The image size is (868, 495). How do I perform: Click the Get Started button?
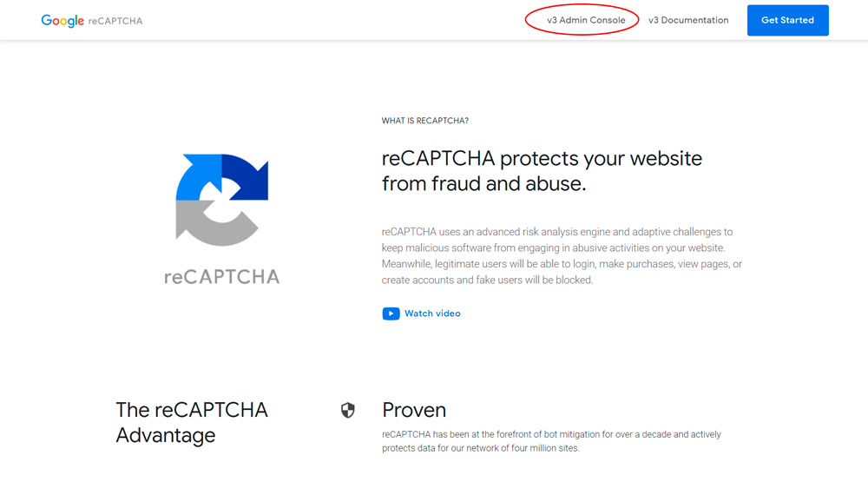coord(788,20)
